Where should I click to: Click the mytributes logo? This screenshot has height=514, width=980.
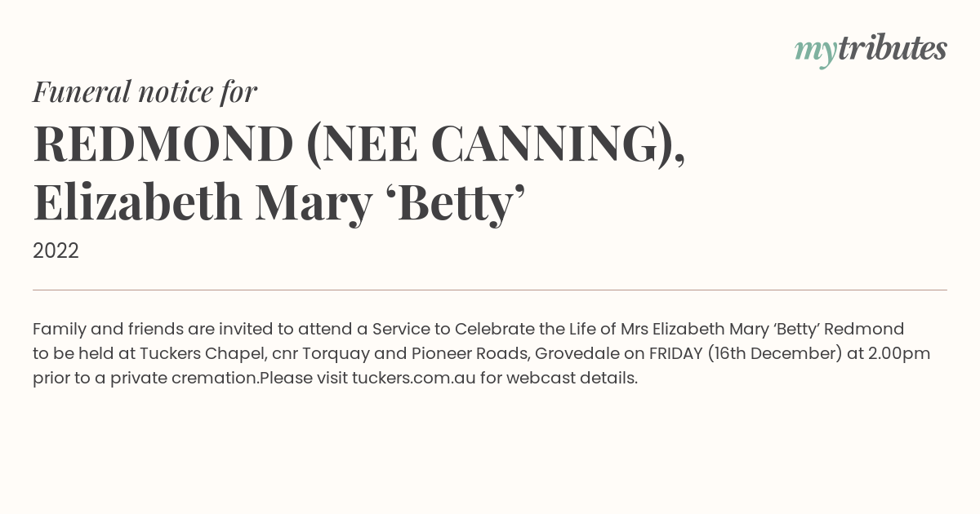click(871, 50)
